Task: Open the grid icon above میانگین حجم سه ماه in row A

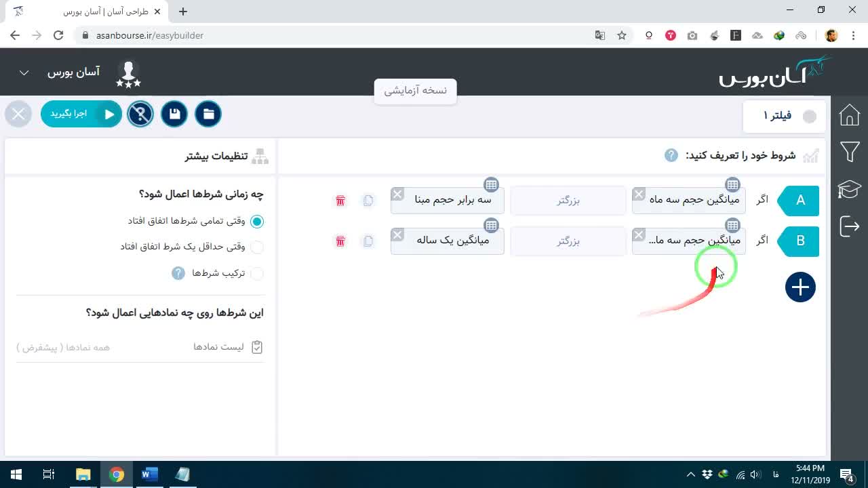Action: coord(732,184)
